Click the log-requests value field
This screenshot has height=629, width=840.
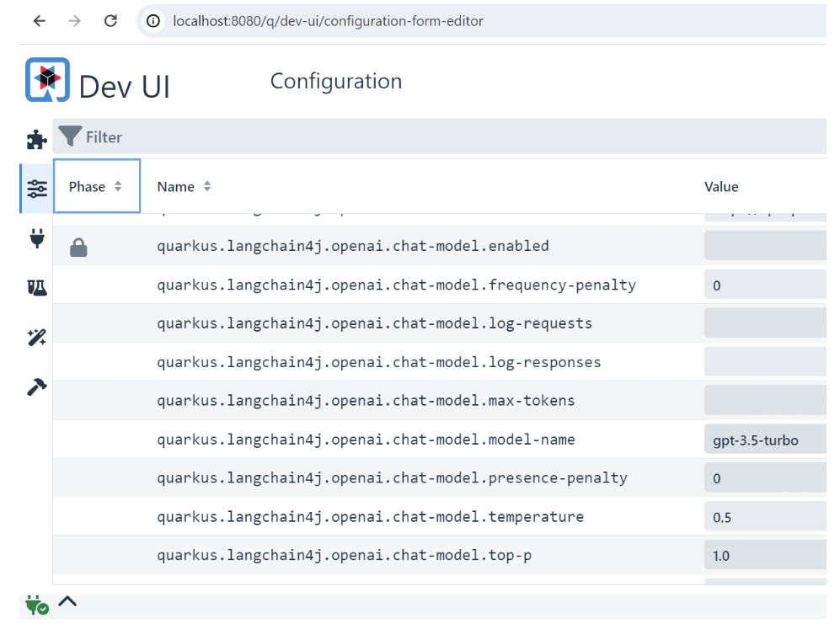click(763, 323)
